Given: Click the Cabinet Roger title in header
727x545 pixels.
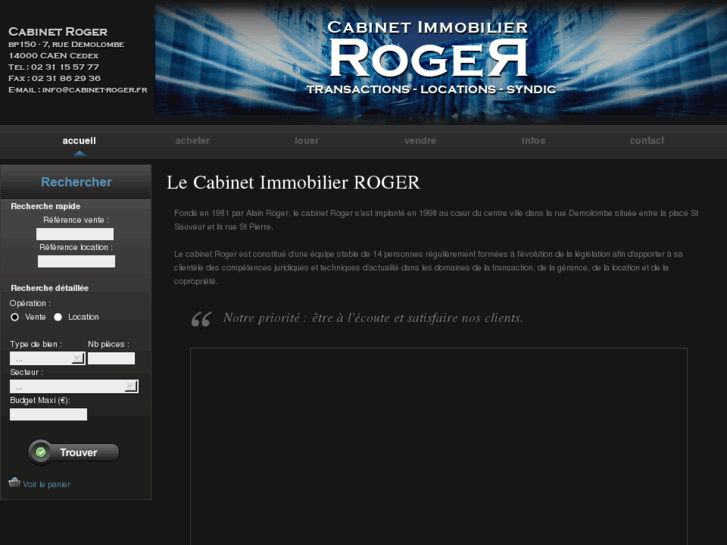Looking at the screenshot, I should click(58, 32).
